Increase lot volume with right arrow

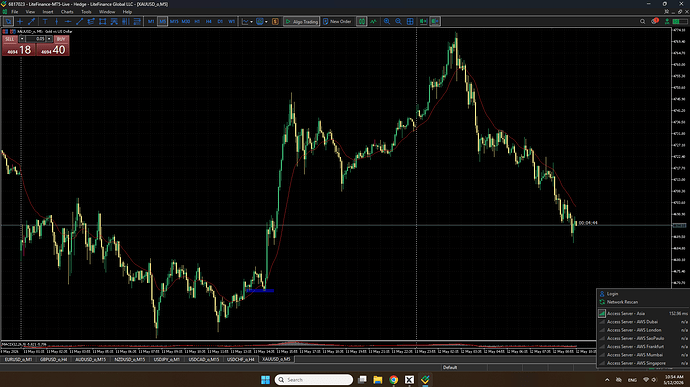(49, 39)
